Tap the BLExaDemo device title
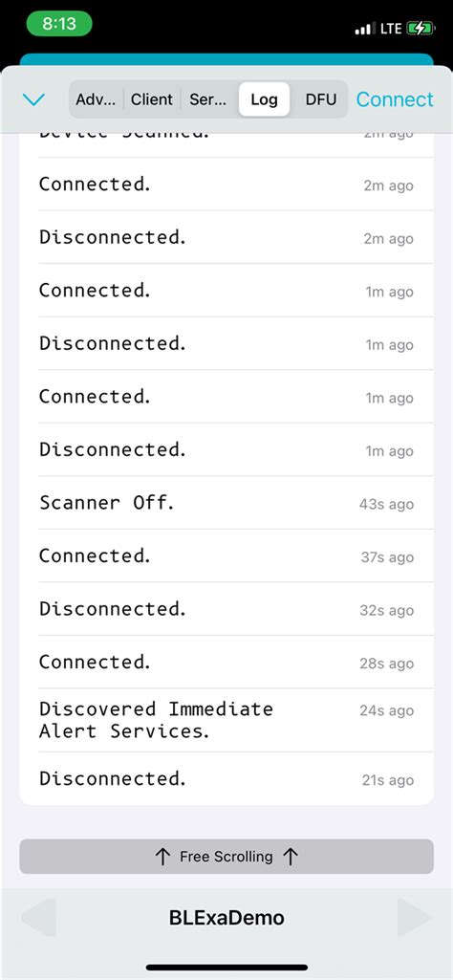Screen dimensions: 453x980 [226, 918]
